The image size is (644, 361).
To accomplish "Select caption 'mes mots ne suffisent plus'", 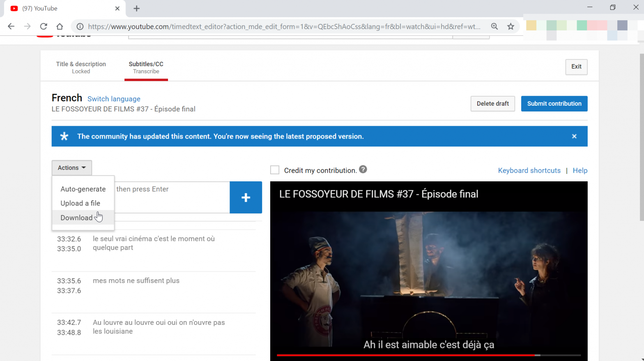I will 136,281.
